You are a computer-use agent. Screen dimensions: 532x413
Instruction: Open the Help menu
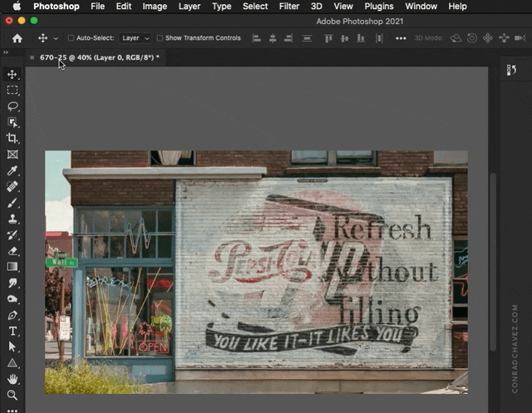tap(457, 6)
